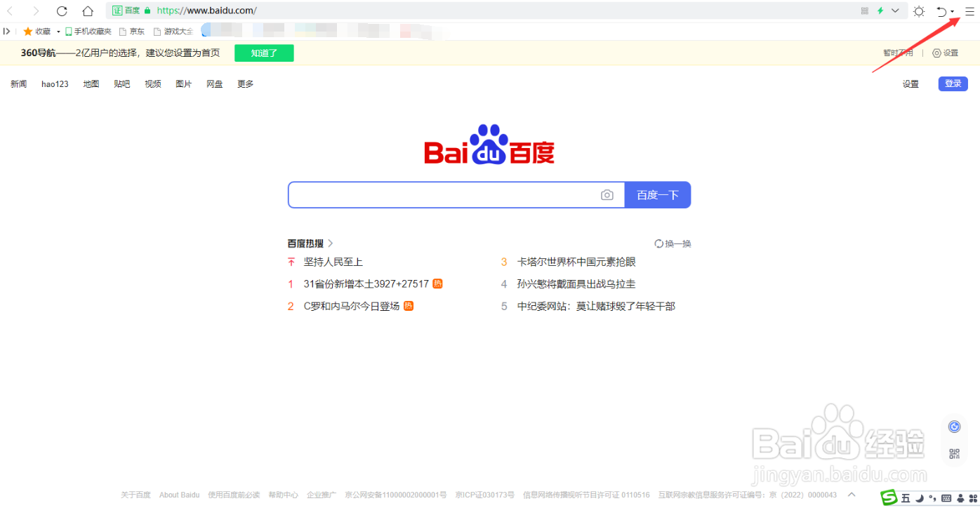Click the green 证 certificate badge

click(117, 11)
